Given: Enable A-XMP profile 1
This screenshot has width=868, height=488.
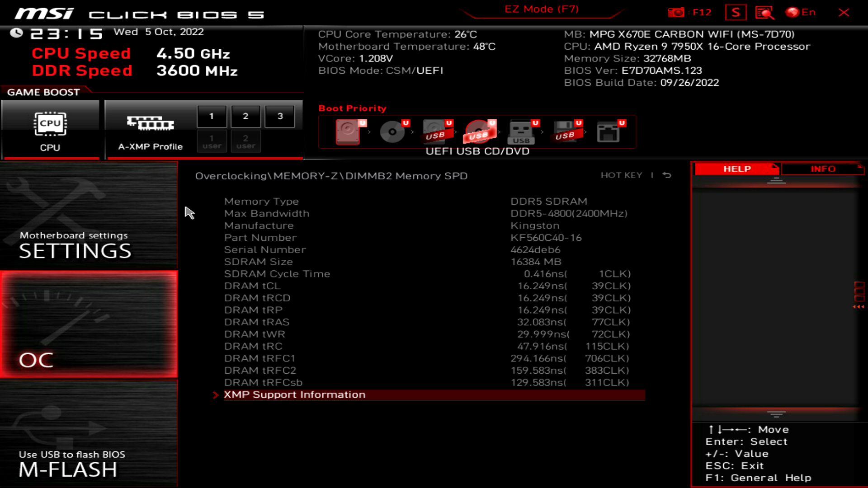Looking at the screenshot, I should tap(212, 117).
